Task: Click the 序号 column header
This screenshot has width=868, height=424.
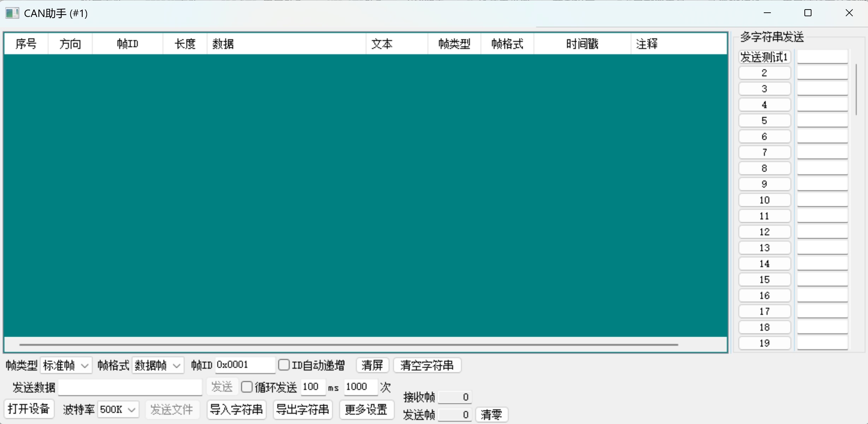Action: point(26,44)
